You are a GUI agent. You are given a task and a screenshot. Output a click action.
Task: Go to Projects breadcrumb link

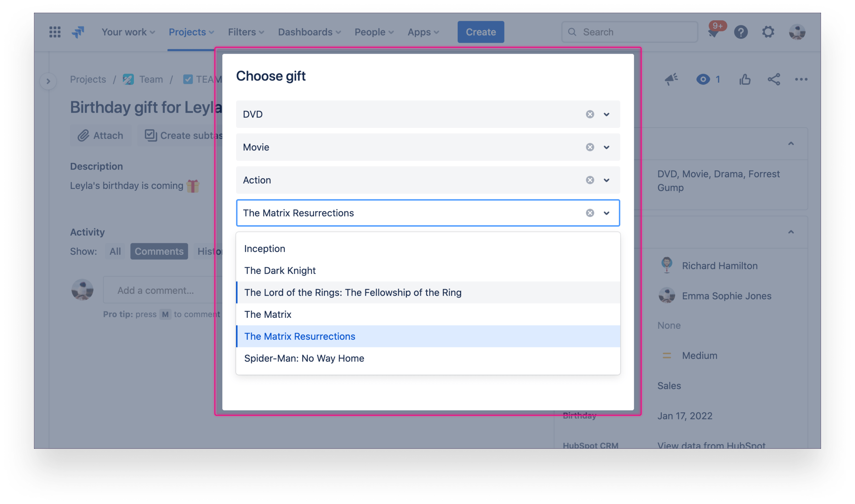[88, 79]
